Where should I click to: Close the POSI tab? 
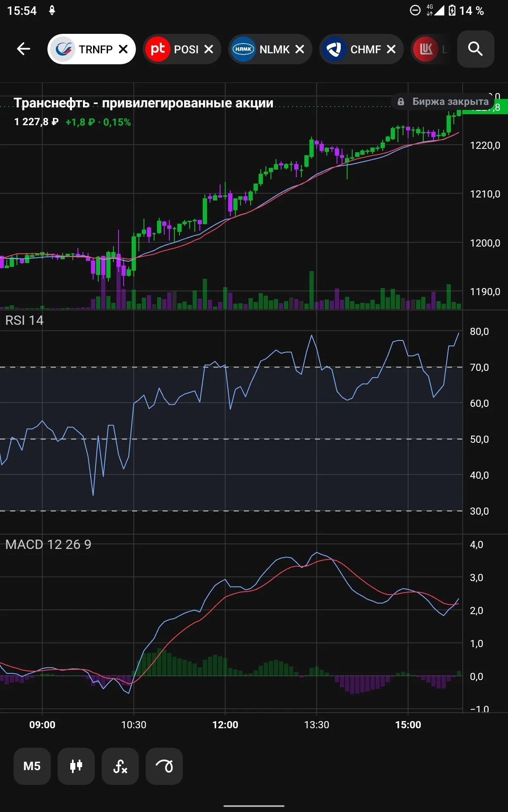point(209,49)
